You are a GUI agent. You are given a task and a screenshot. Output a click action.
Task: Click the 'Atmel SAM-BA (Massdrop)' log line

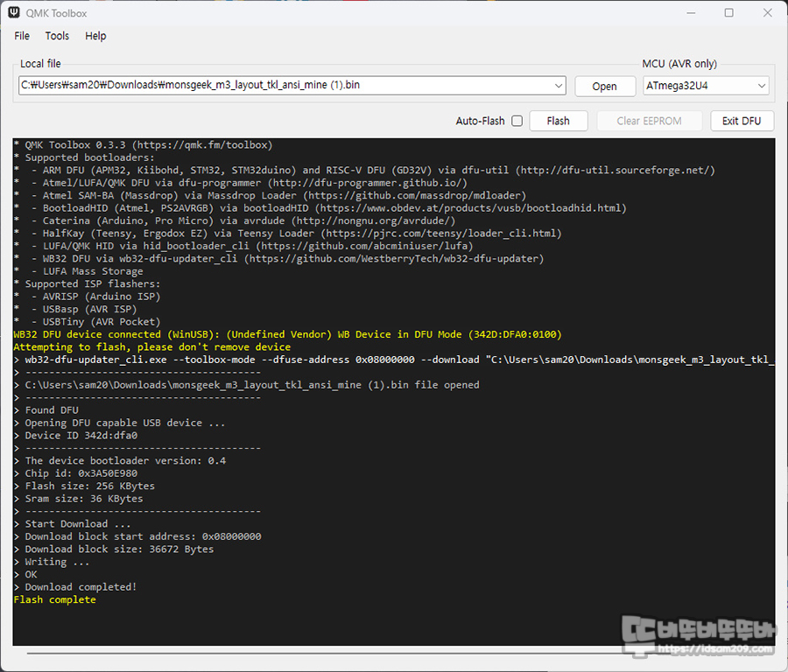[x=270, y=196]
